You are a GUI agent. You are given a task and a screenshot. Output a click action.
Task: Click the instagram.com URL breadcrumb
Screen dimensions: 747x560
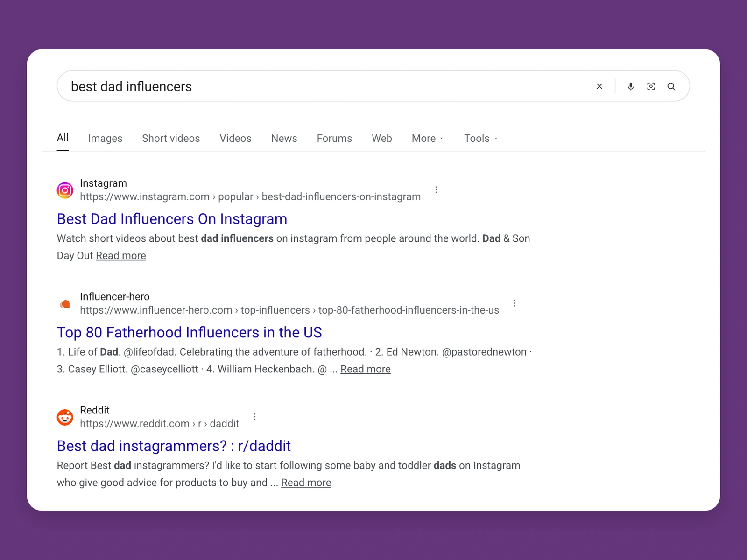coord(250,196)
